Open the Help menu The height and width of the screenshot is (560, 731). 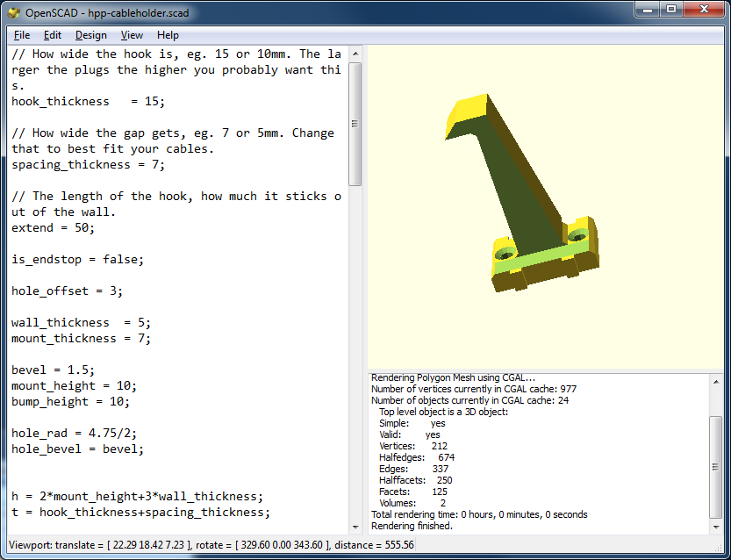click(168, 35)
